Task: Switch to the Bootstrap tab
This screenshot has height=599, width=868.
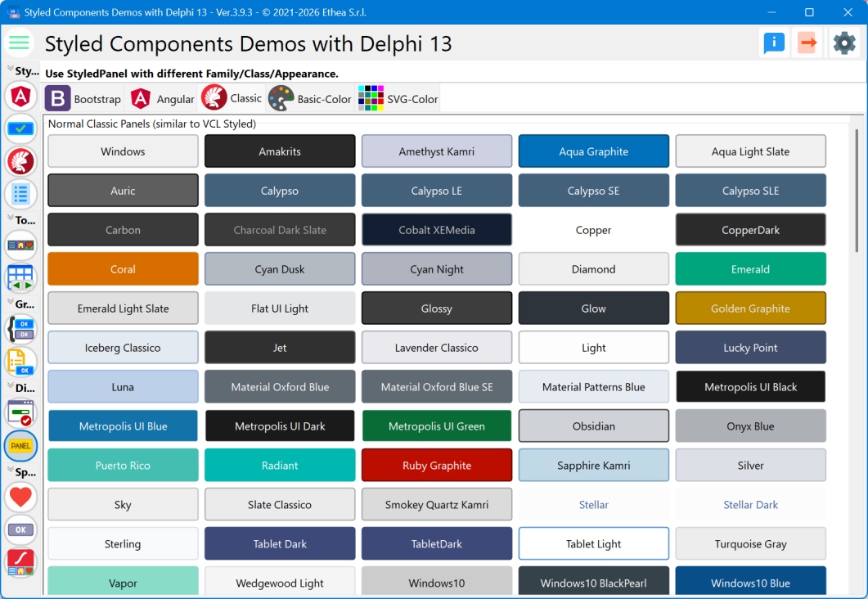Action: (x=83, y=98)
